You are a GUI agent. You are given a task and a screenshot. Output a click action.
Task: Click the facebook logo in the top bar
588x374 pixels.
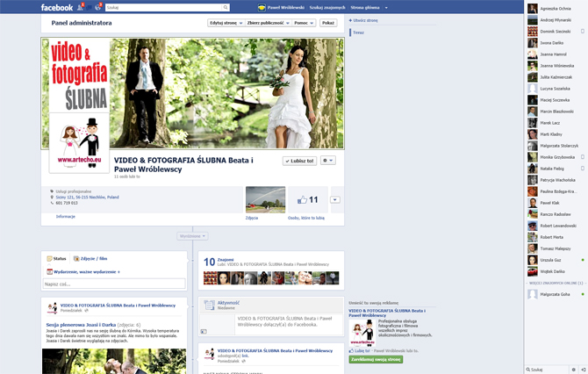coord(57,8)
